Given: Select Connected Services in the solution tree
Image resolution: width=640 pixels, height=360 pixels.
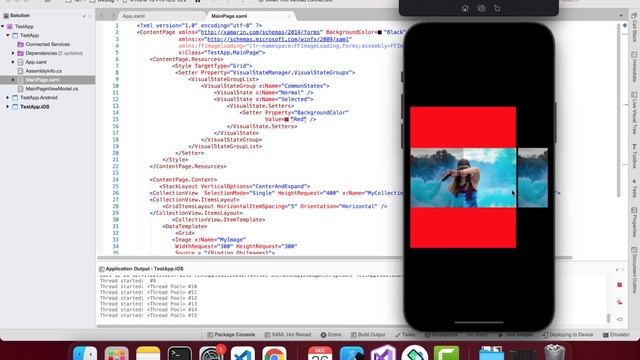Looking at the screenshot, I should (47, 44).
